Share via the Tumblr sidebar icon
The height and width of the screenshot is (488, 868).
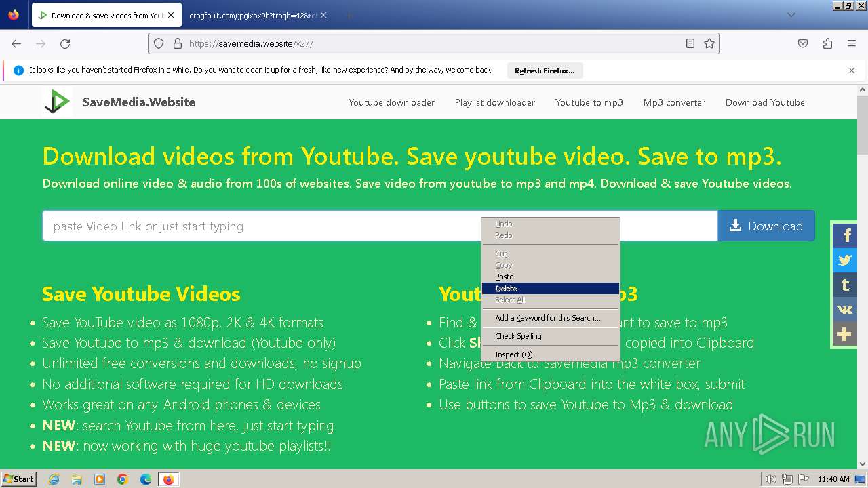point(845,285)
